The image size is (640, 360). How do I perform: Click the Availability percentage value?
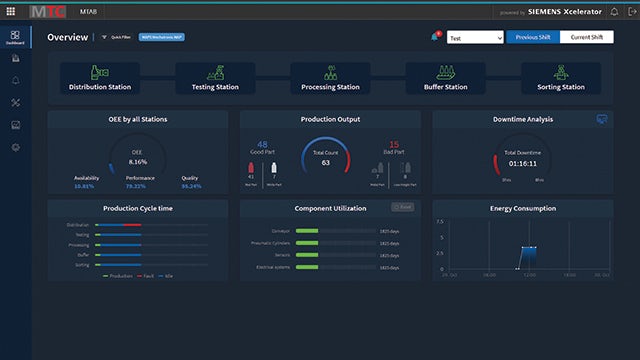click(x=84, y=186)
